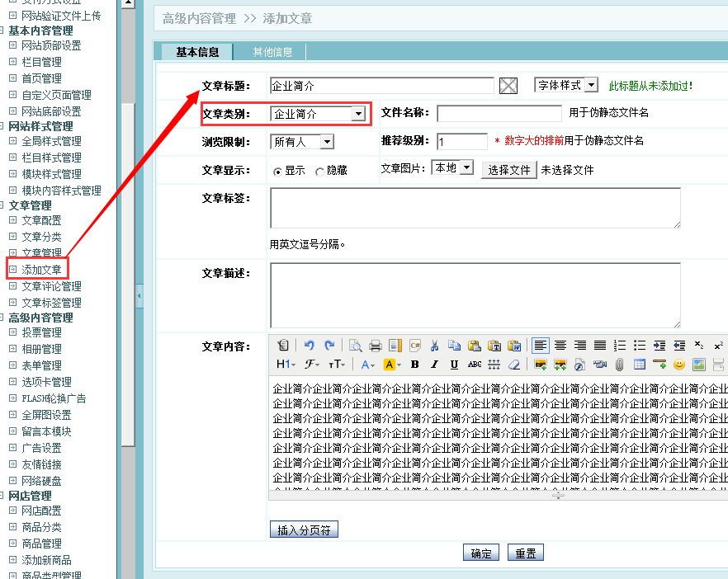Image resolution: width=728 pixels, height=579 pixels.
Task: Click the print icon in editor toolbar
Action: tap(376, 346)
